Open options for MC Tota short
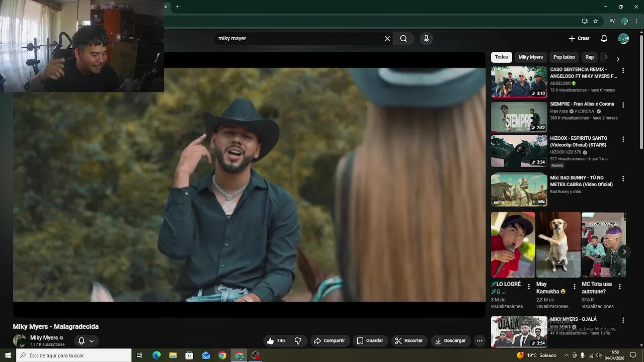Screen dimensions: 644x362 619,287
